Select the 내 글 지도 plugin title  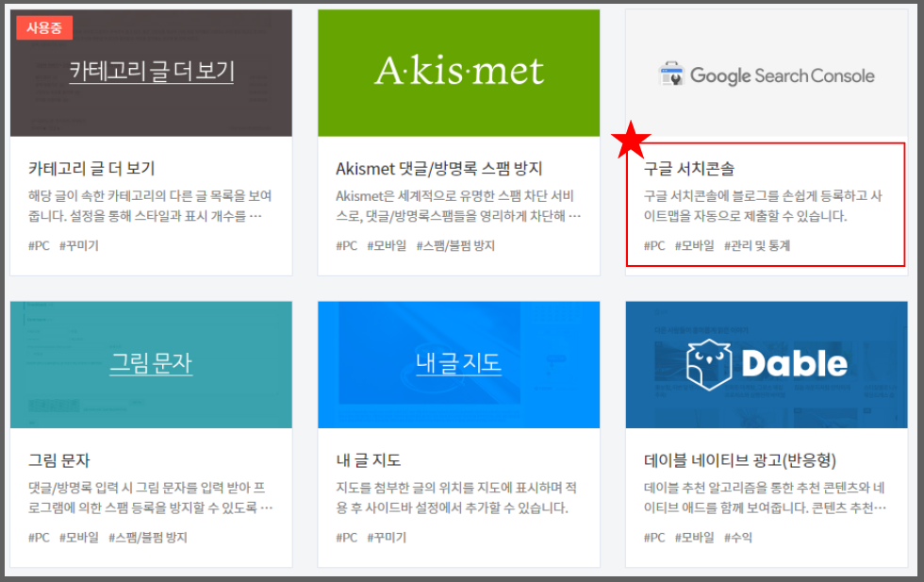click(369, 460)
